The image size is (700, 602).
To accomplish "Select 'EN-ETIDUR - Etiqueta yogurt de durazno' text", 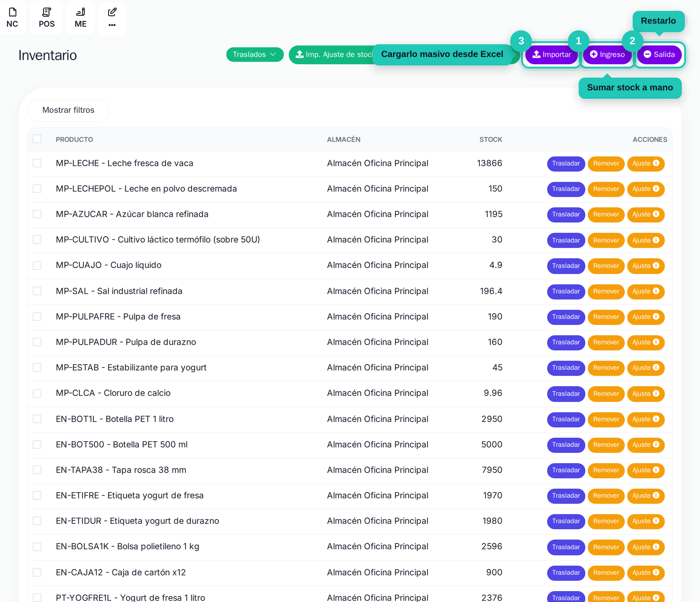I will click(x=137, y=521).
